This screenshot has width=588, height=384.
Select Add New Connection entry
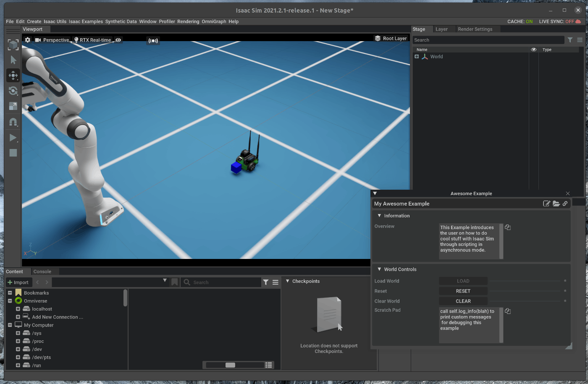[58, 317]
